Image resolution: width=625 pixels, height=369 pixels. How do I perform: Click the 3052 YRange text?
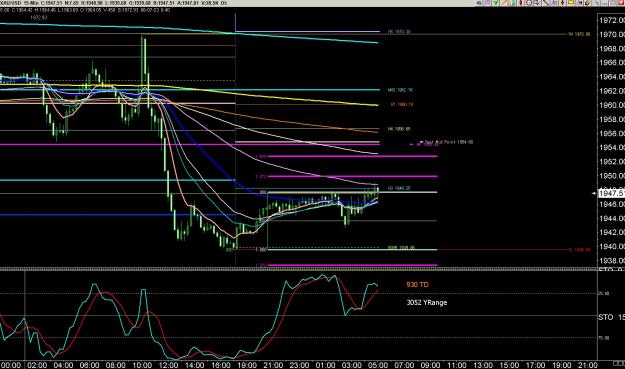(426, 302)
